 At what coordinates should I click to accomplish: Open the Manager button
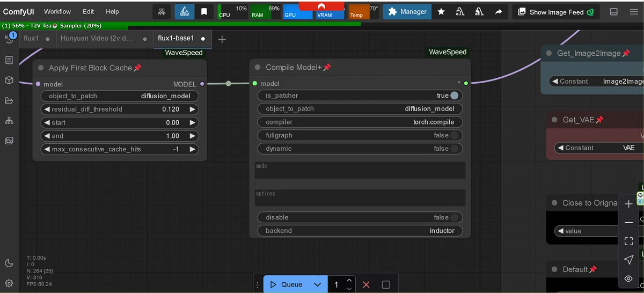click(x=407, y=11)
